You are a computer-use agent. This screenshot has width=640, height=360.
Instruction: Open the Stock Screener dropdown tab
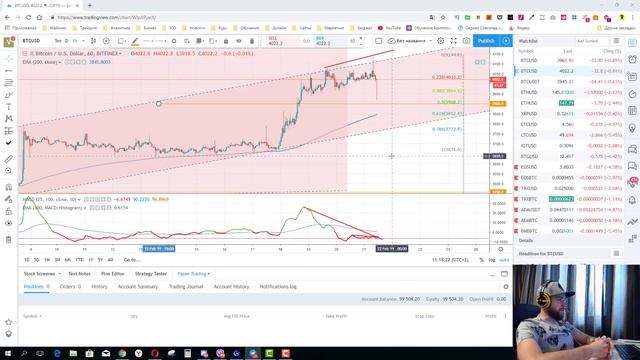click(42, 274)
